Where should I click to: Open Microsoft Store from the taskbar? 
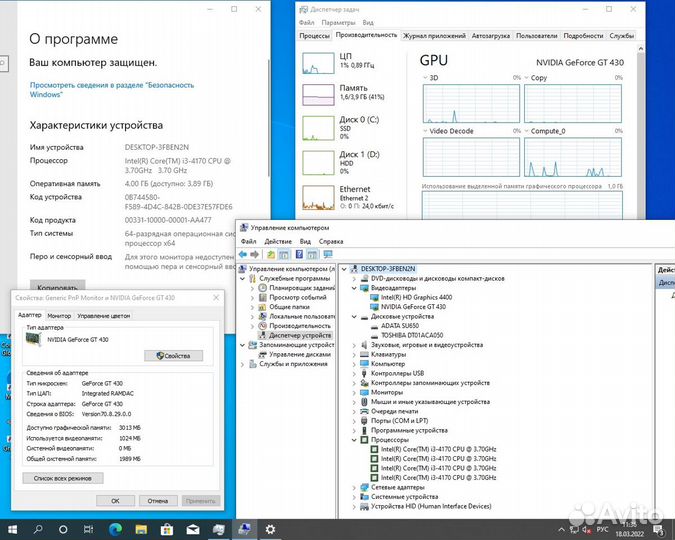[x=167, y=529]
